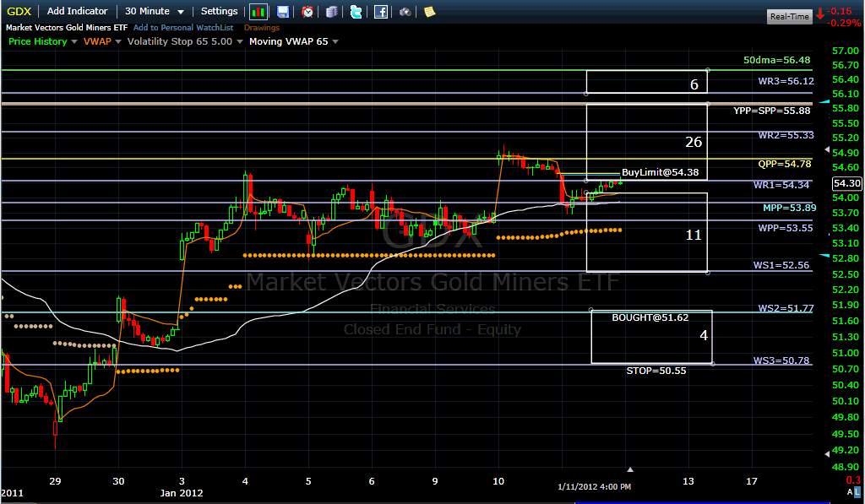Viewport: 865px width, 504px height.
Task: Open the alarm clock alert icon
Action: point(307,12)
